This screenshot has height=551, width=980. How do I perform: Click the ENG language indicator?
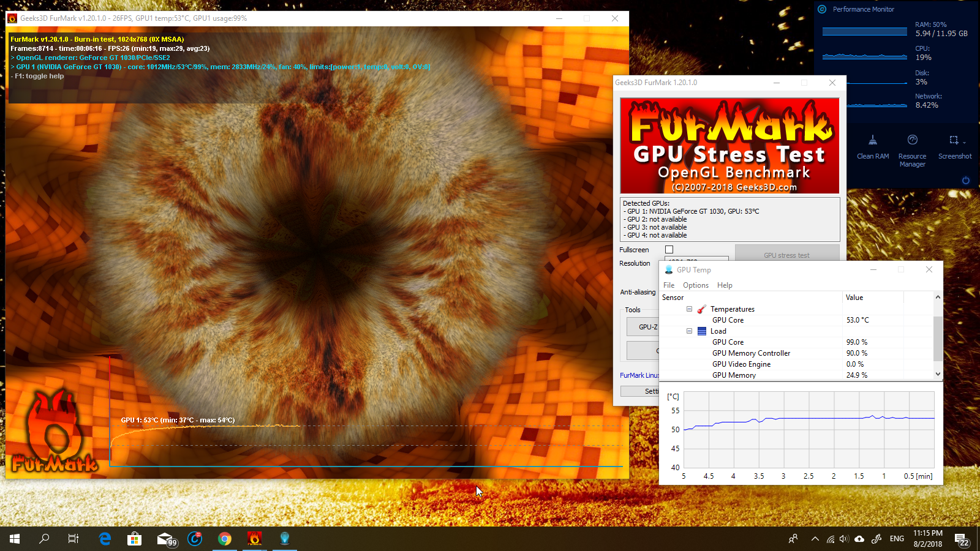pos(897,539)
